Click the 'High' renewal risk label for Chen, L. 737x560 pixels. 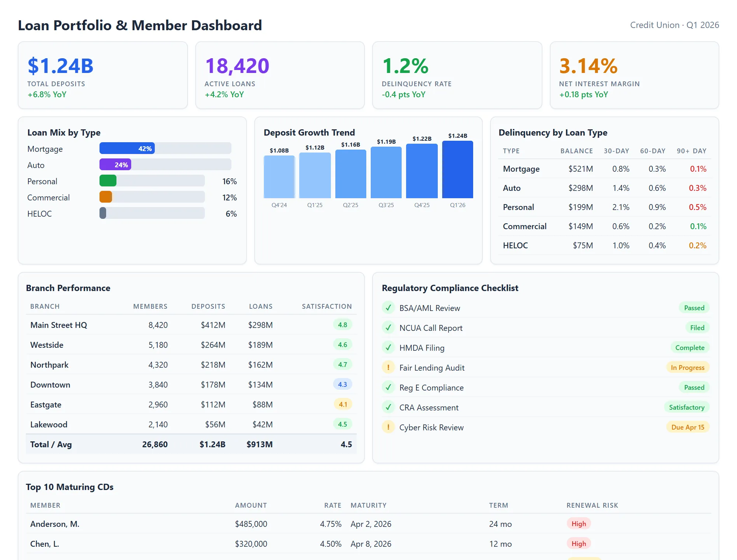point(579,543)
